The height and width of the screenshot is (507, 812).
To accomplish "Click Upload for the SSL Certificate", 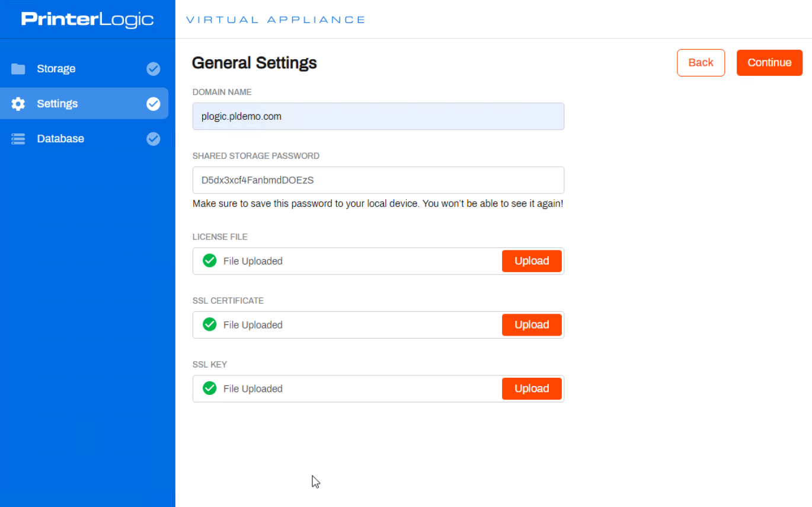I will [x=531, y=324].
